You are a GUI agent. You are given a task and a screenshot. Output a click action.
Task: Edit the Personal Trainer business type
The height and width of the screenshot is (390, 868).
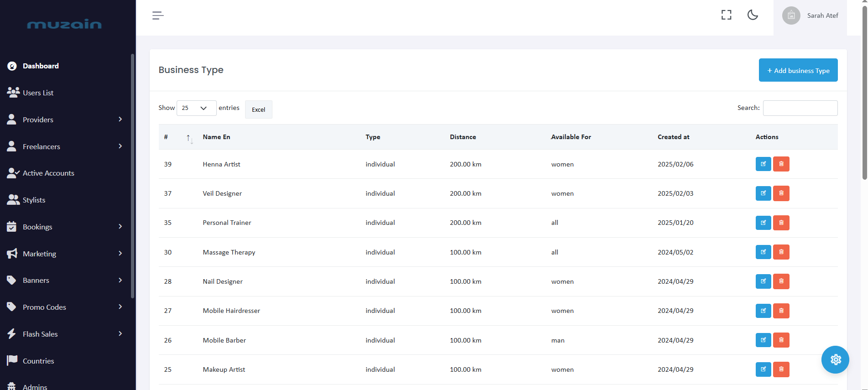tap(763, 223)
